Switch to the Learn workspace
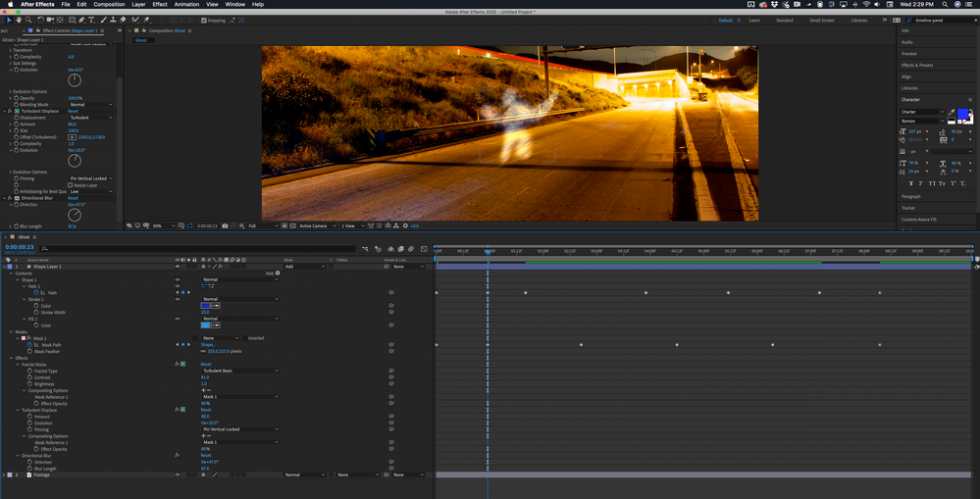The image size is (980, 499). point(754,20)
